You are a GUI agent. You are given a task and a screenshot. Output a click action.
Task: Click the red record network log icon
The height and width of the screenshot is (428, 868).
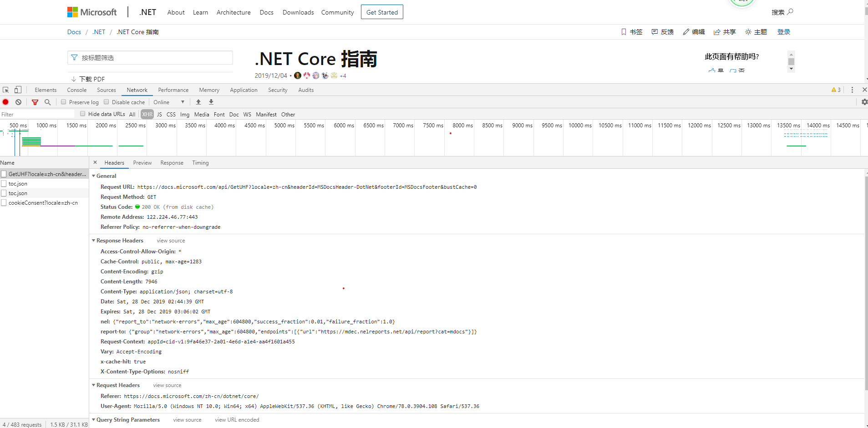pos(5,102)
